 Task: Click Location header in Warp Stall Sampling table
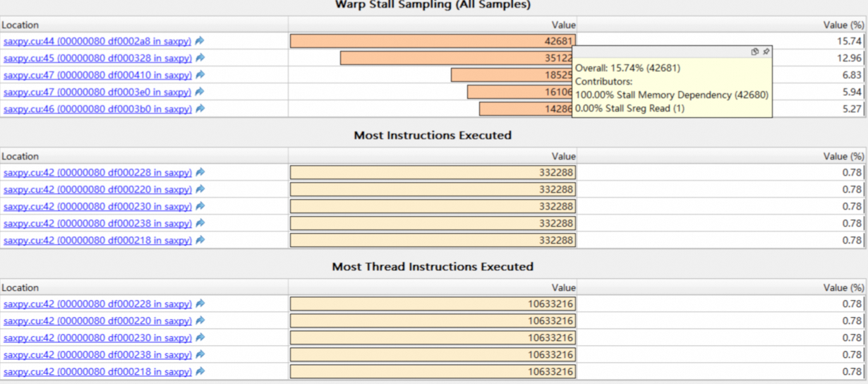[20, 25]
